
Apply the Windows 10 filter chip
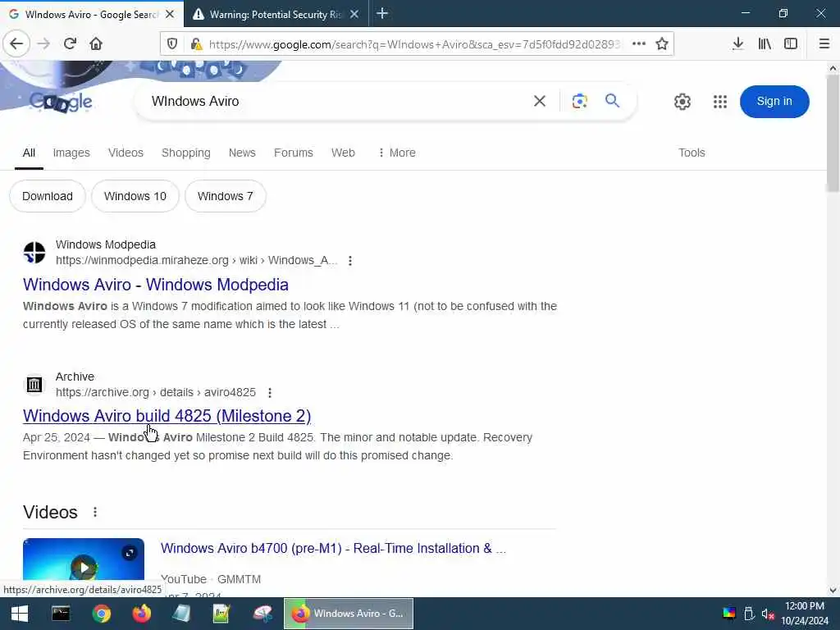pos(135,196)
